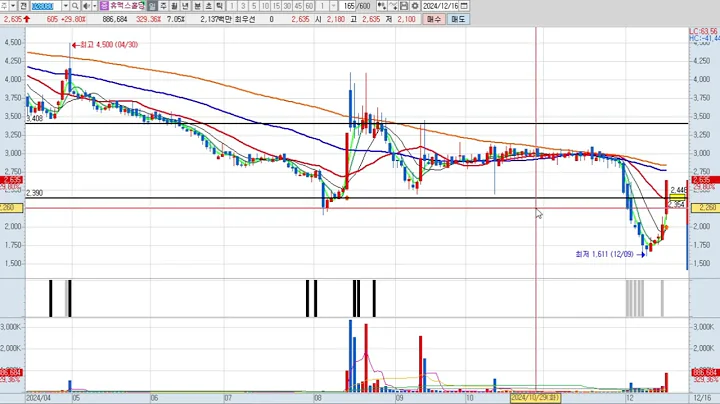Viewport: 720px width, 404px height.
Task: Click the line chart tool icon
Action: (393, 6)
